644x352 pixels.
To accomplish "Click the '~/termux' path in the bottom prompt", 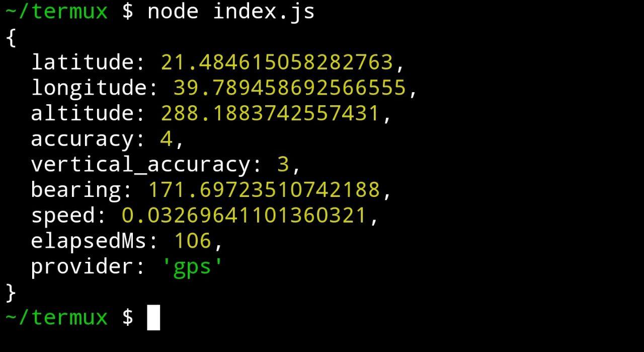I will pyautogui.click(x=56, y=318).
